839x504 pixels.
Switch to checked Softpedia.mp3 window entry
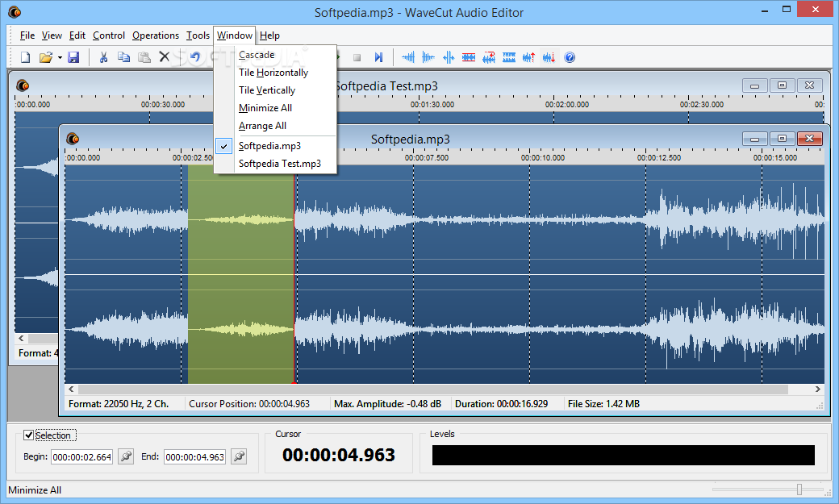(x=275, y=145)
